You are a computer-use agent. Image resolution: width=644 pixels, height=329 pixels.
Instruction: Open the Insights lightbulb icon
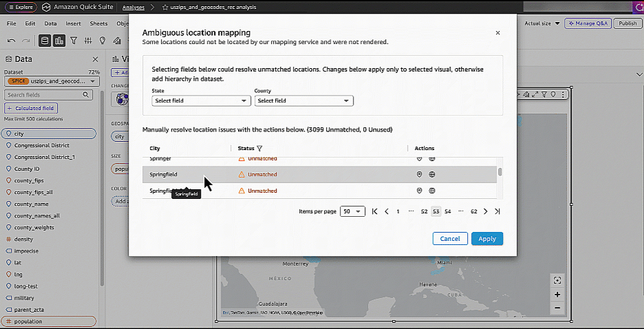(103, 41)
